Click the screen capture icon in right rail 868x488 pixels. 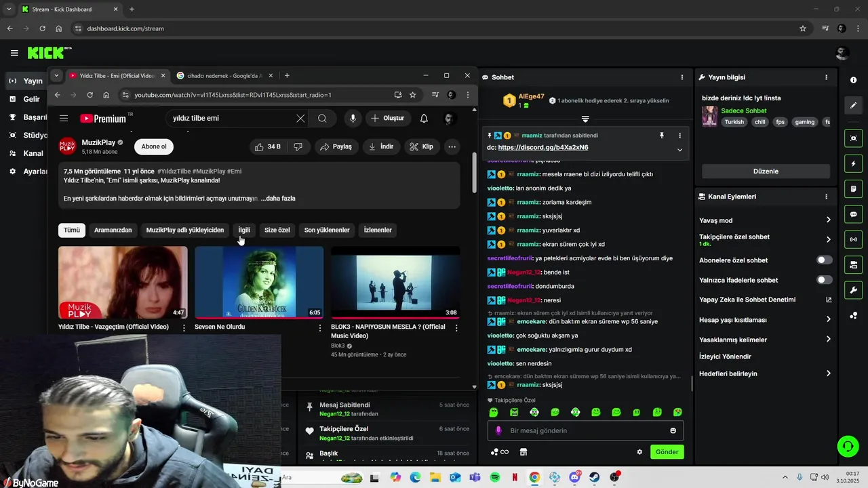click(x=853, y=138)
